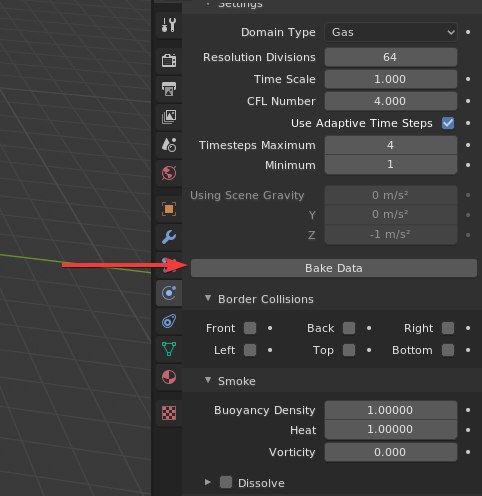
Task: Animate Bottom collision via its dot
Action: [x=468, y=350]
